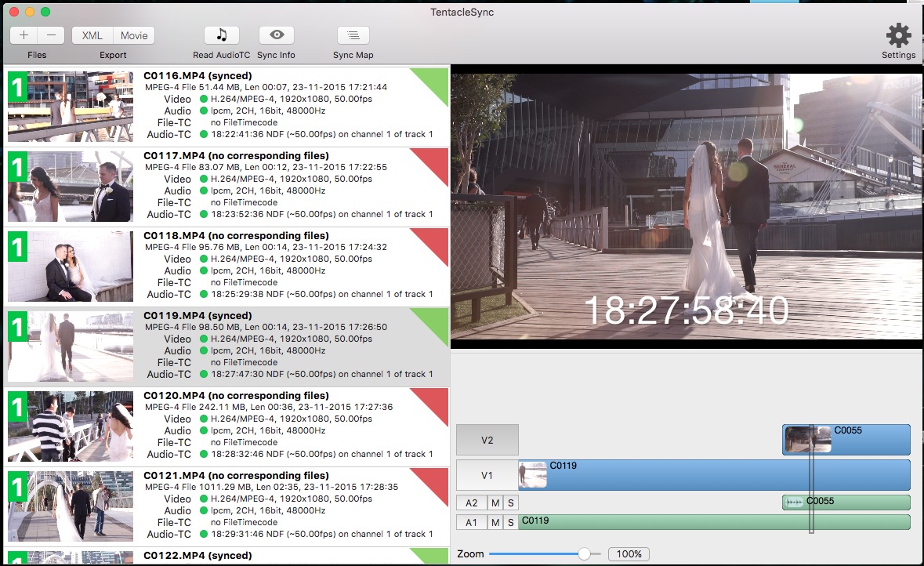Image resolution: width=924 pixels, height=566 pixels.
Task: Solo track A2
Action: (x=511, y=503)
